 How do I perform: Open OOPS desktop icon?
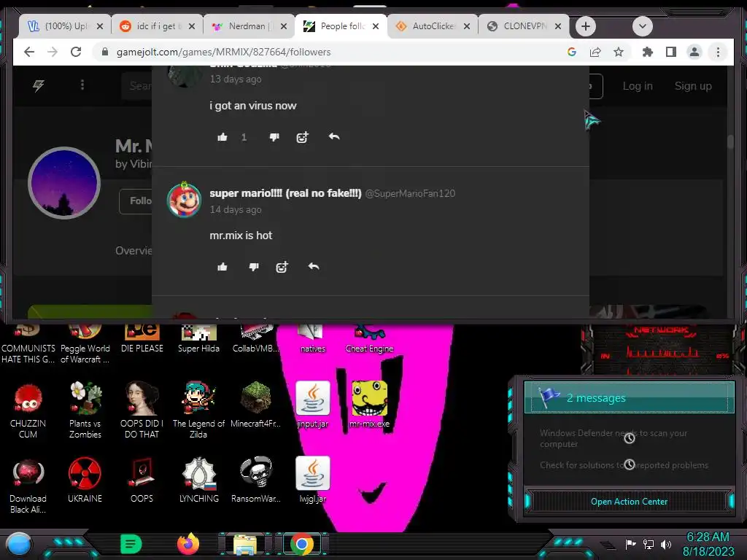tap(142, 480)
